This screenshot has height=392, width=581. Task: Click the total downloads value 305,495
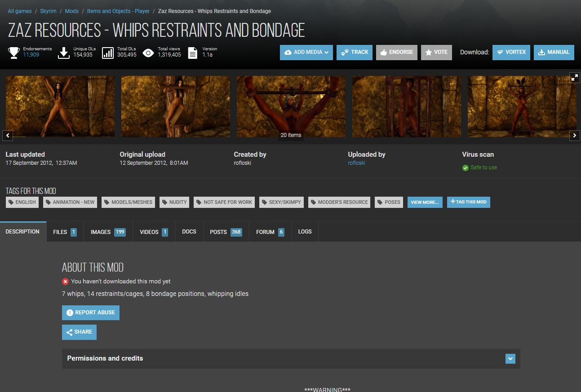point(127,55)
